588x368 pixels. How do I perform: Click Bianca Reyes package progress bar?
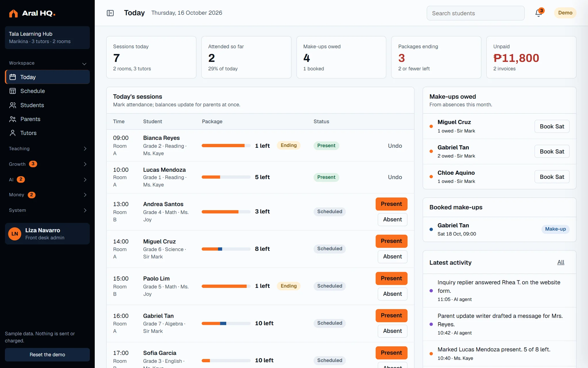226,145
